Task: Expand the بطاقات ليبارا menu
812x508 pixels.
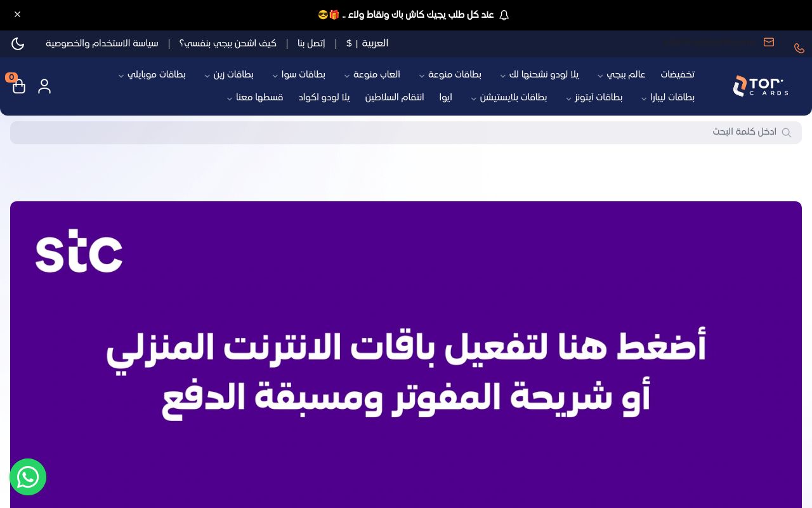Action: 667,97
